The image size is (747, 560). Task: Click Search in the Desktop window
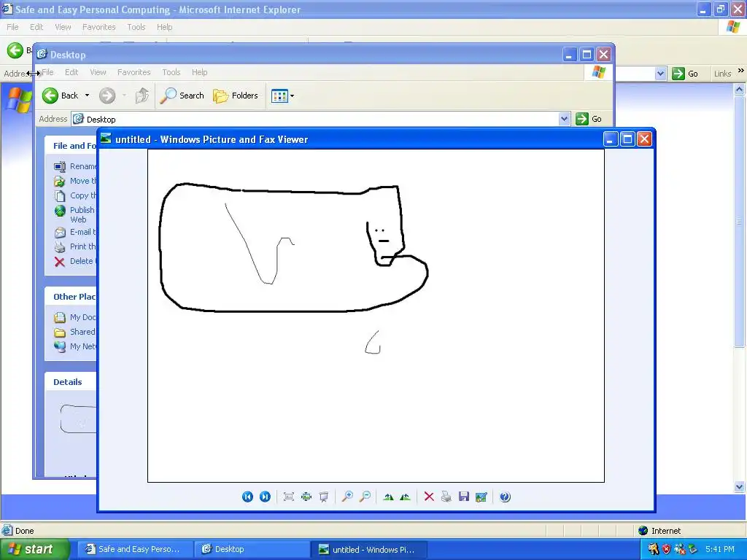182,96
